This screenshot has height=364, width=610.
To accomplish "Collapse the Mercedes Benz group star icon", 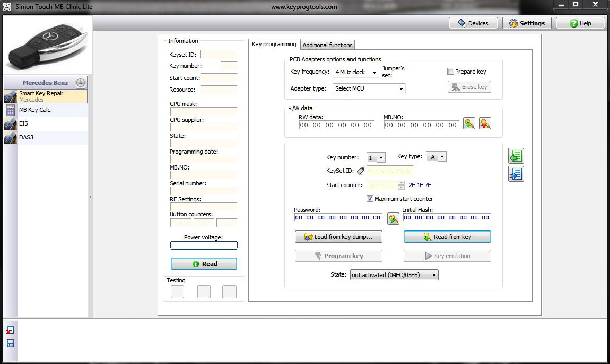I will (81, 82).
